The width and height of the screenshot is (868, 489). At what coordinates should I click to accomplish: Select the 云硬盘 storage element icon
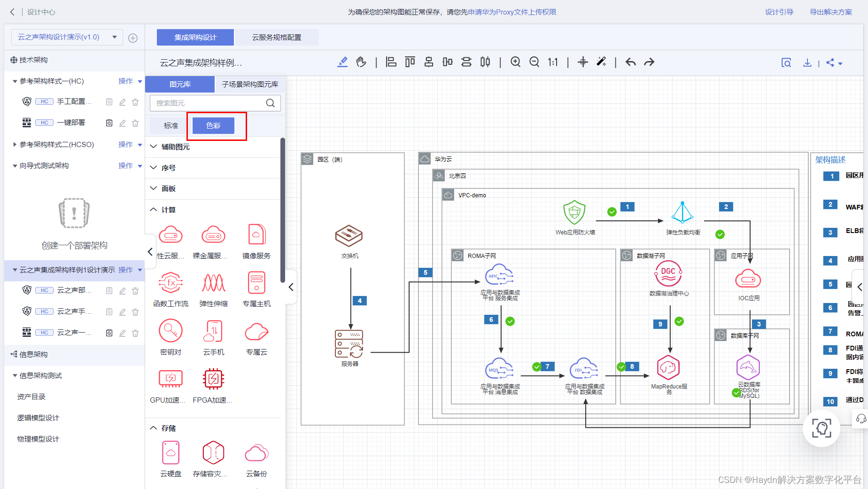coord(171,453)
